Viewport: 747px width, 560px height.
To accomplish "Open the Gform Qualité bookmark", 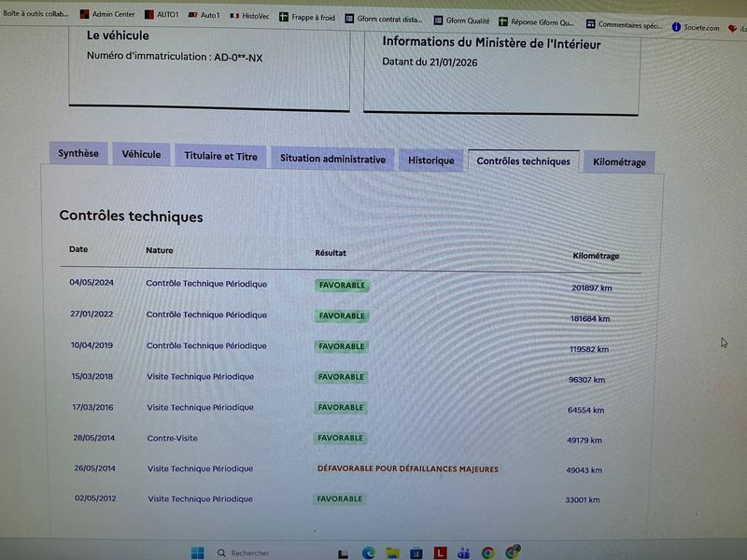I will coord(461,21).
